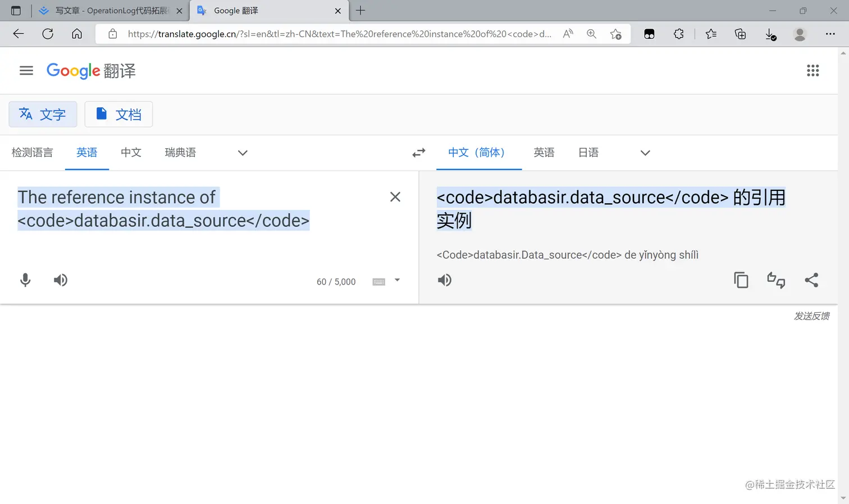Open the browser Extensions puzzle menu
The width and height of the screenshot is (849, 504).
[679, 34]
